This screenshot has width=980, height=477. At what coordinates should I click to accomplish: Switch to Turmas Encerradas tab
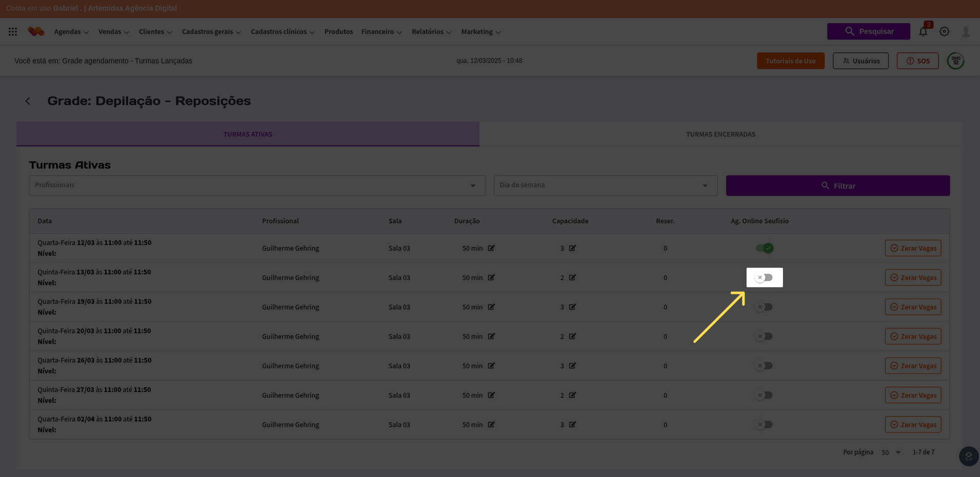(x=721, y=134)
